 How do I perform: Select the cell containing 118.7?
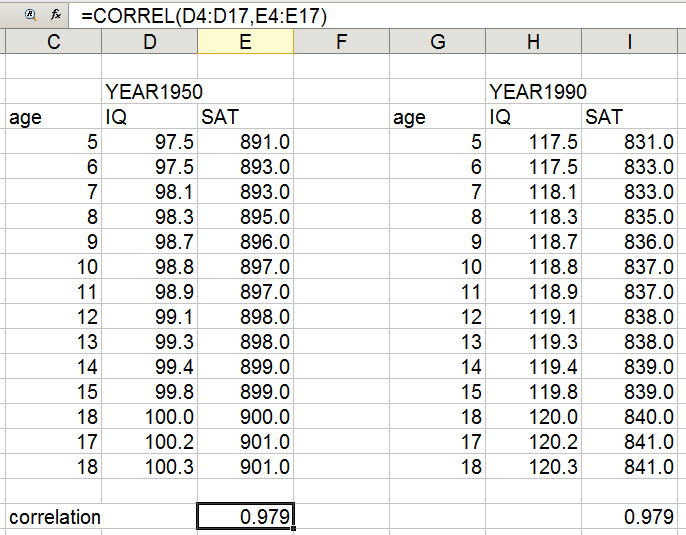533,241
